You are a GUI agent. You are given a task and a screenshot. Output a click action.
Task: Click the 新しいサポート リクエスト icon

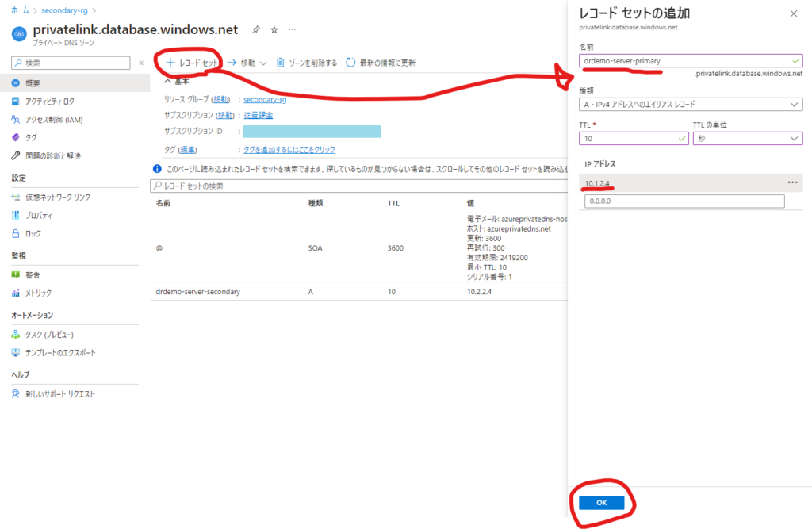[x=16, y=394]
